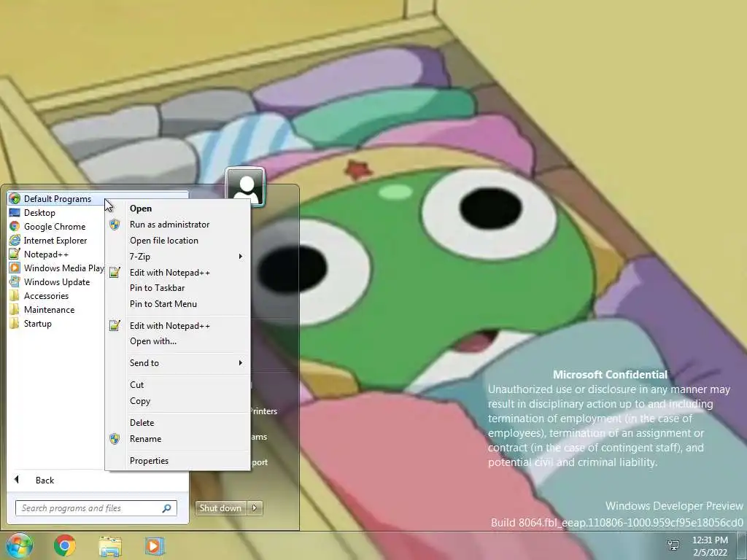
Task: Choose Open file location
Action: click(178, 241)
